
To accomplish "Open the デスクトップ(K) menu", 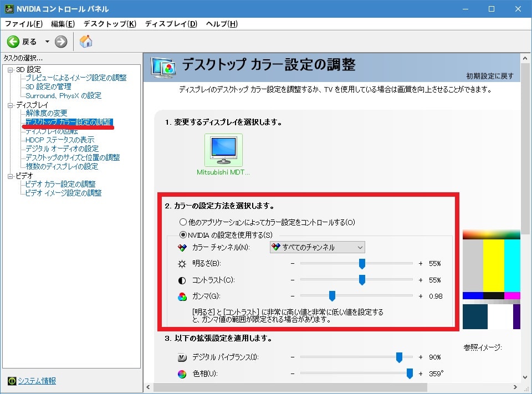I will pos(110,24).
